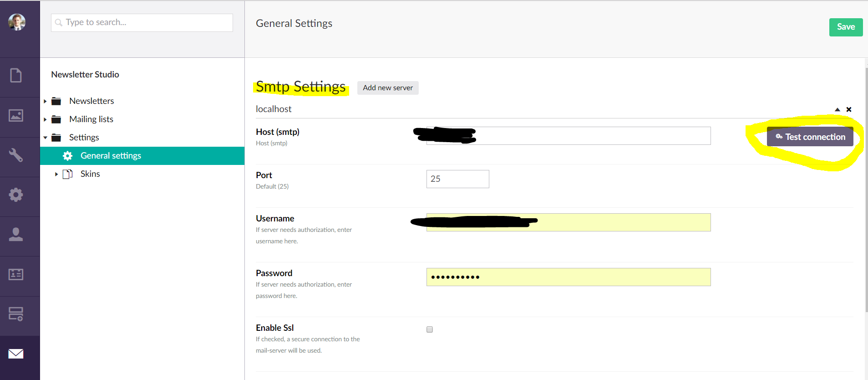The height and width of the screenshot is (380, 868).
Task: Open the Settings section wrench icon
Action: tap(16, 155)
